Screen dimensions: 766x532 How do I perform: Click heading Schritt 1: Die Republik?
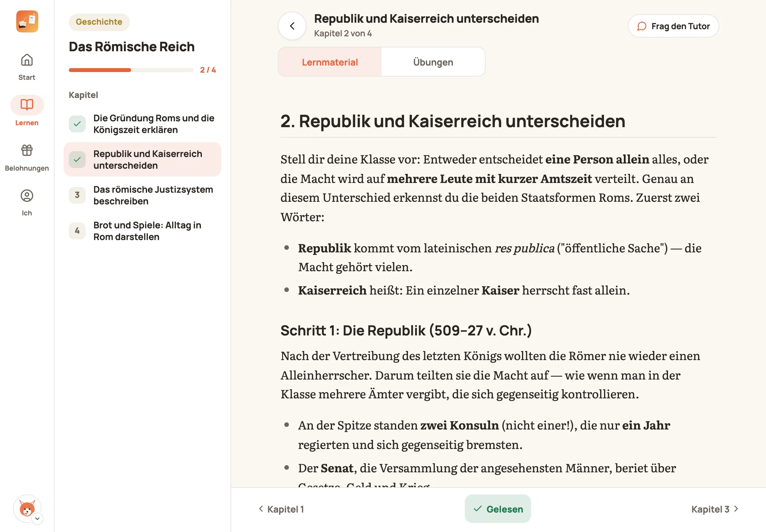point(406,330)
